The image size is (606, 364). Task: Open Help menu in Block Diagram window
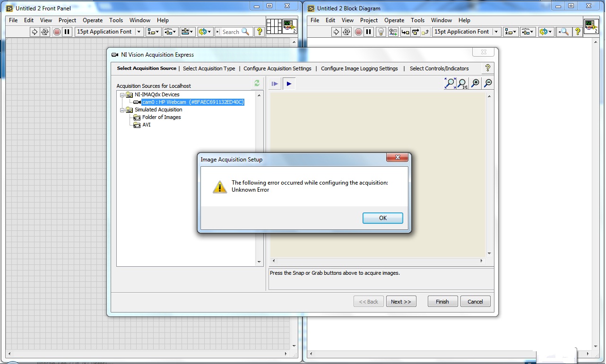coord(464,20)
